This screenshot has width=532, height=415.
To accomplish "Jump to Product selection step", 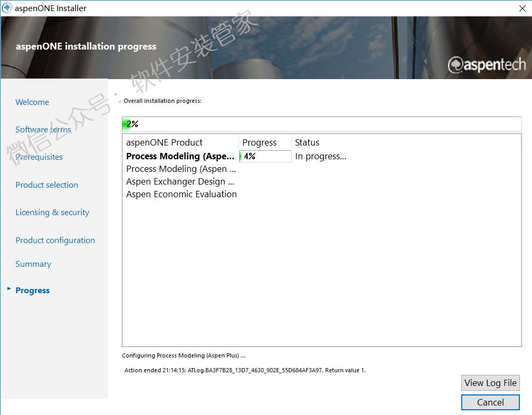I will click(x=47, y=185).
